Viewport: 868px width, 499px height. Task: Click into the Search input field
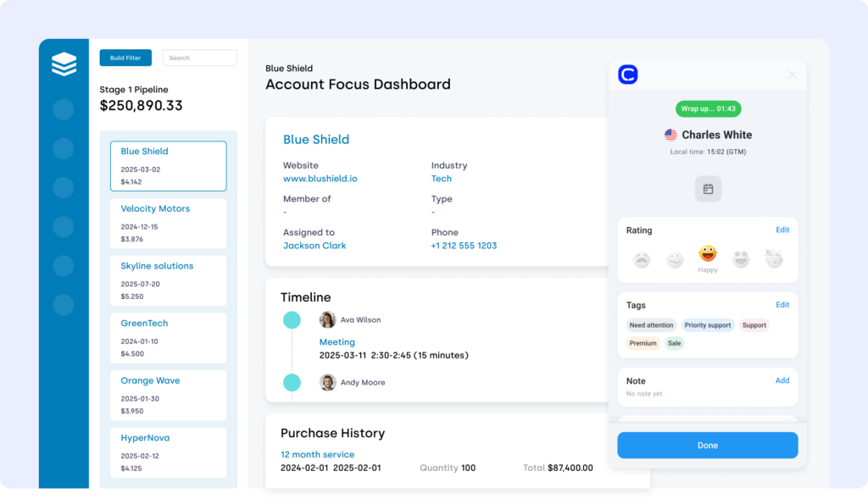point(199,58)
